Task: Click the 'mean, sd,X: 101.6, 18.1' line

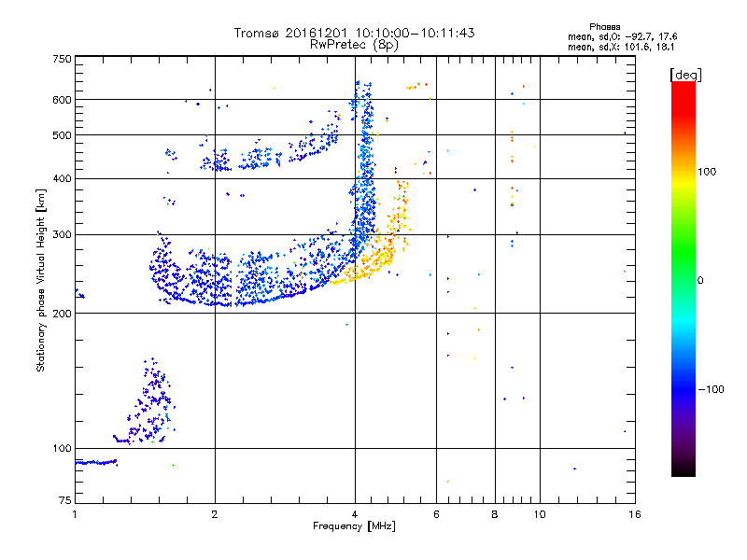Action: (x=621, y=48)
